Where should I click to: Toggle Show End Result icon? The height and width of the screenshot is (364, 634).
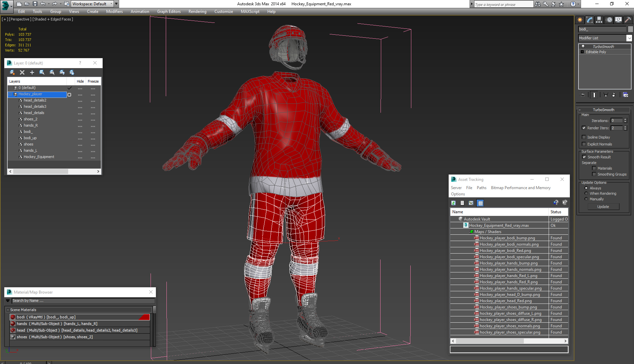click(594, 95)
